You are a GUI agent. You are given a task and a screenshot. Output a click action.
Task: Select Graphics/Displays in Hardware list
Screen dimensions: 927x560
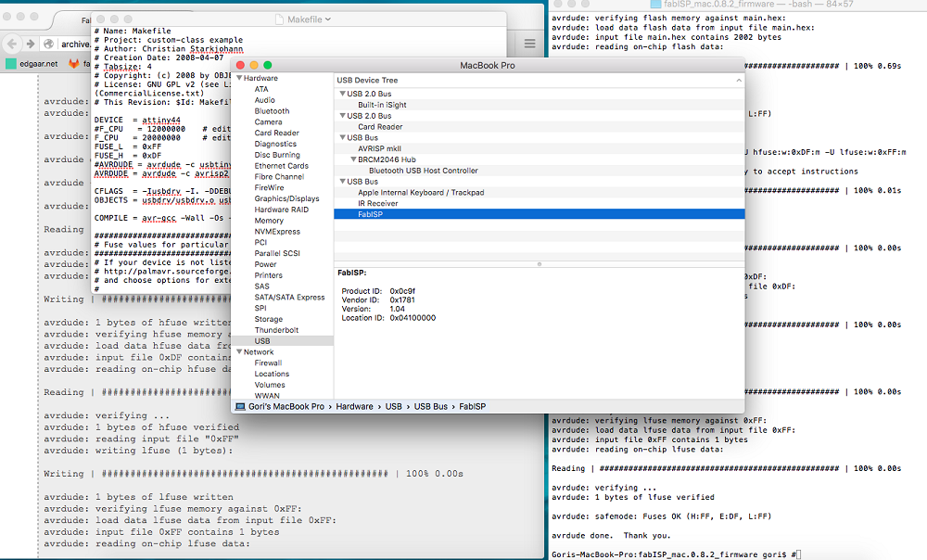pyautogui.click(x=286, y=198)
